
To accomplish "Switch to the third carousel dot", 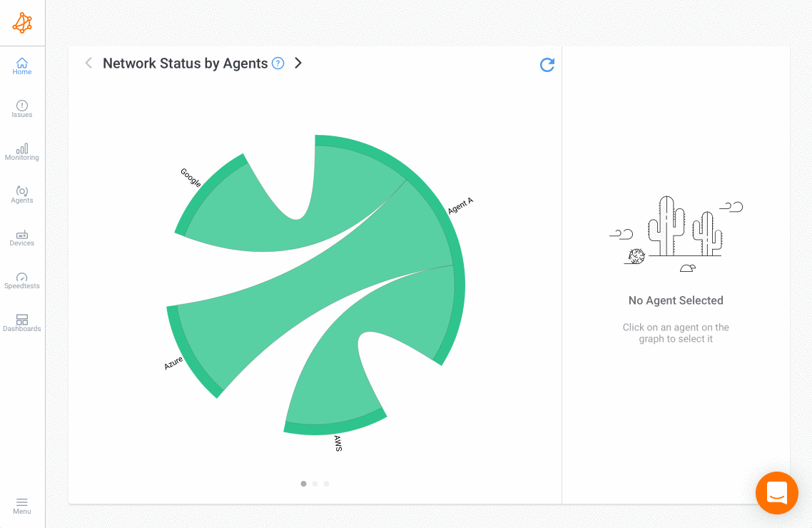I will [x=327, y=484].
